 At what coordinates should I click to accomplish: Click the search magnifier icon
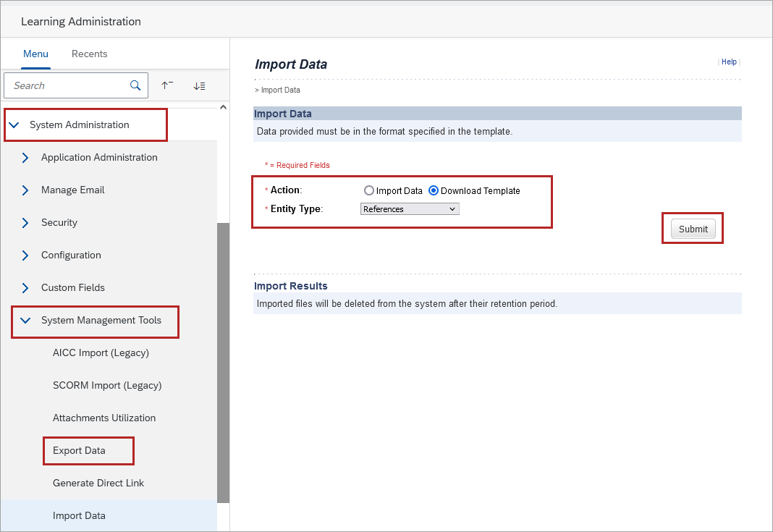[x=135, y=85]
